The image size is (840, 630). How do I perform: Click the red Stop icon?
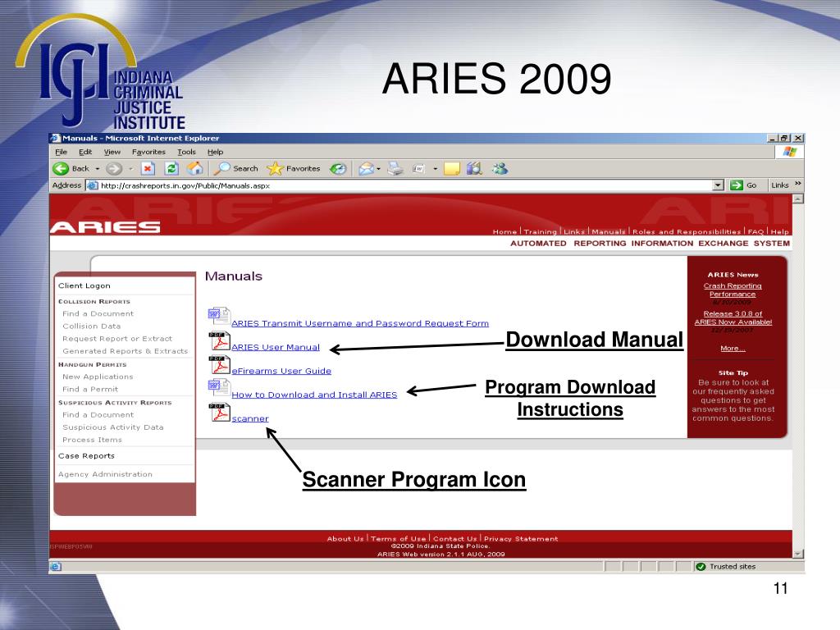148,169
